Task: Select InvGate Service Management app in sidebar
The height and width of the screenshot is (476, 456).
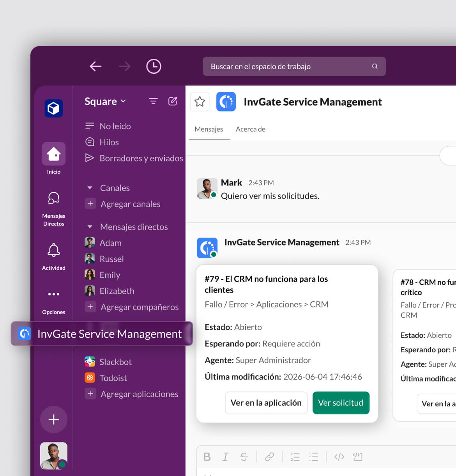Action: coord(102,334)
